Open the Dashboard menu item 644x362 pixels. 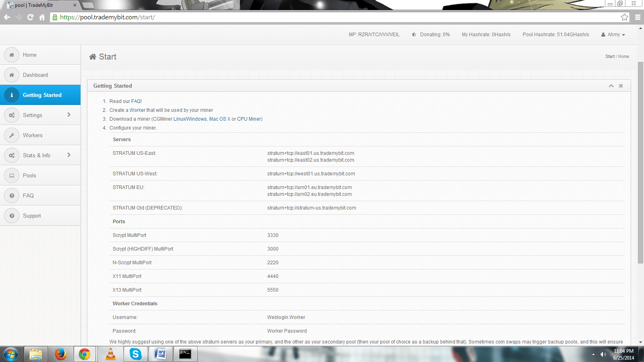click(40, 75)
